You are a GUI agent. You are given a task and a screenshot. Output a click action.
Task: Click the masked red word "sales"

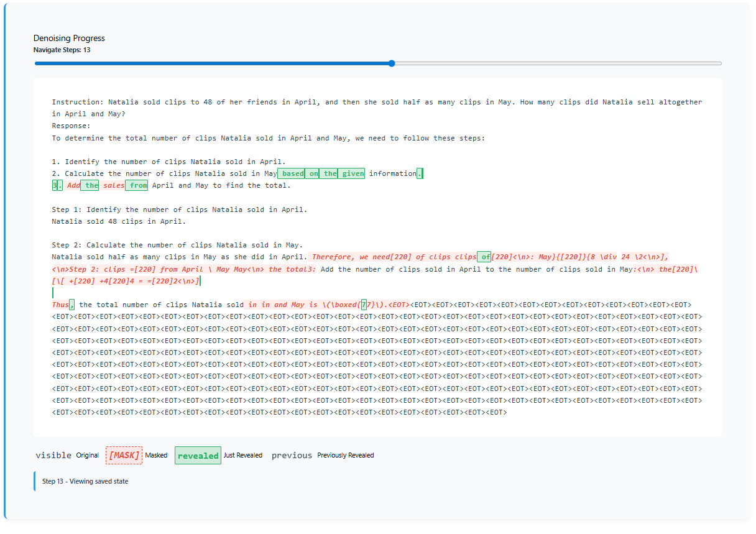pos(114,185)
